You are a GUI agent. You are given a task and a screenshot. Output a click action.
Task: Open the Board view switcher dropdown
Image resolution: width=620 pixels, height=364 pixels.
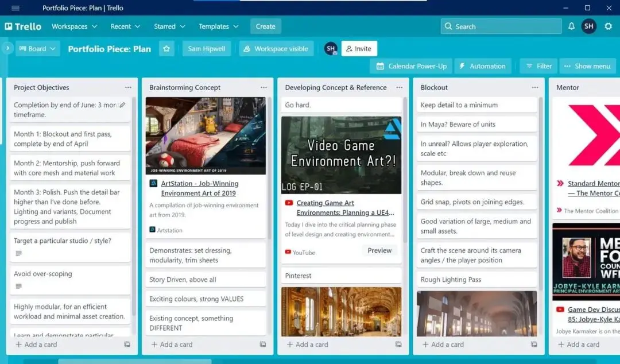(37, 49)
